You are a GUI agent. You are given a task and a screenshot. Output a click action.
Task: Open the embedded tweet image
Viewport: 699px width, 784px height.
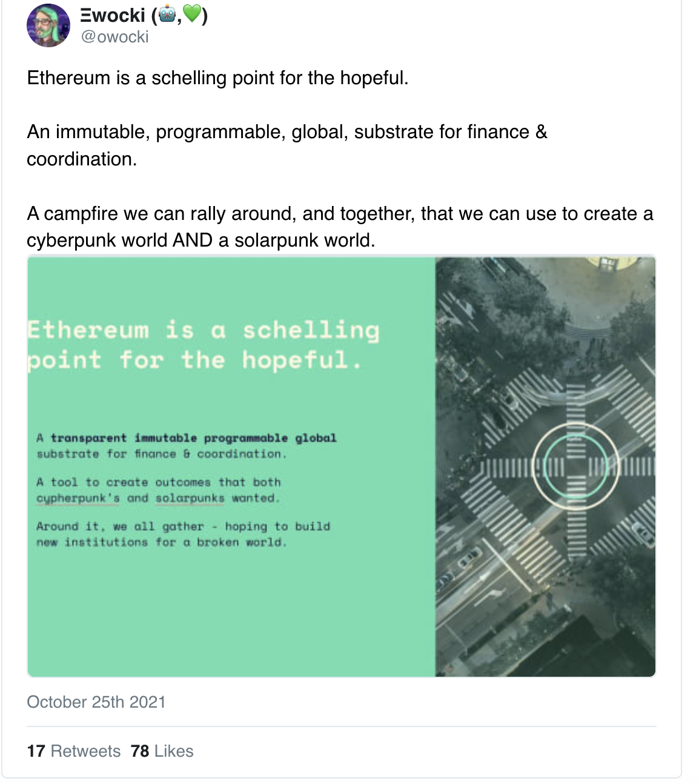[x=342, y=466]
